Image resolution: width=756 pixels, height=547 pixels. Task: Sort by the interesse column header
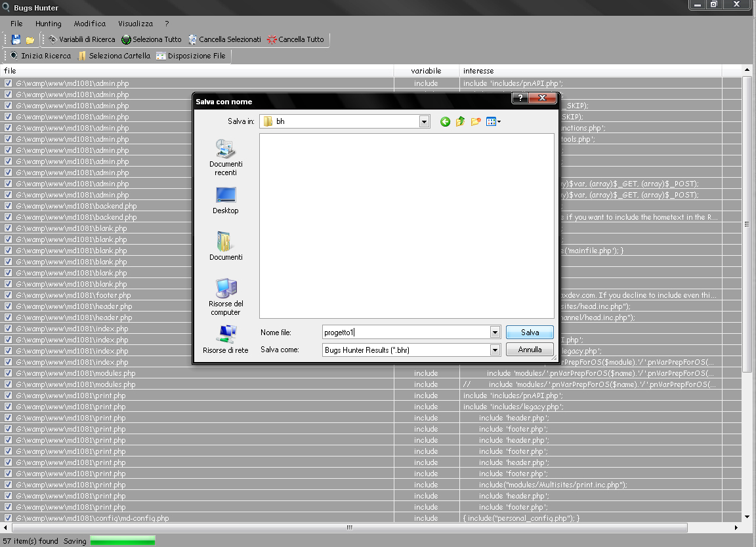click(x=591, y=71)
